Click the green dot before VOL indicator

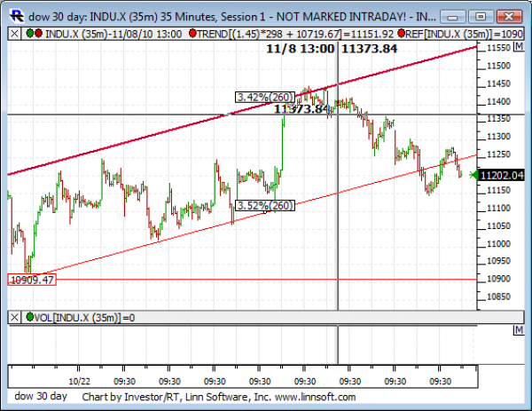pos(30,317)
